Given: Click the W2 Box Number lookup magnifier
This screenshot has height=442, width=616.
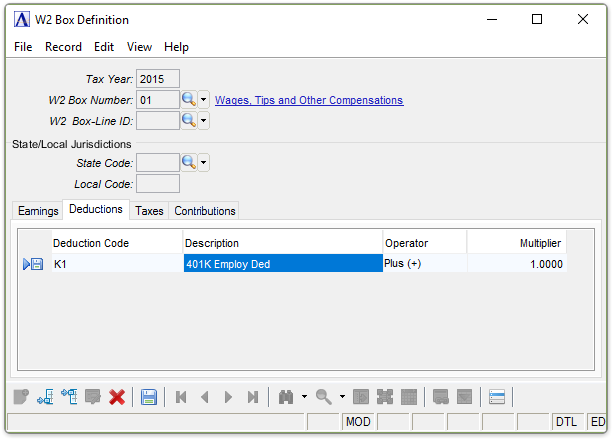Looking at the screenshot, I should 188,100.
